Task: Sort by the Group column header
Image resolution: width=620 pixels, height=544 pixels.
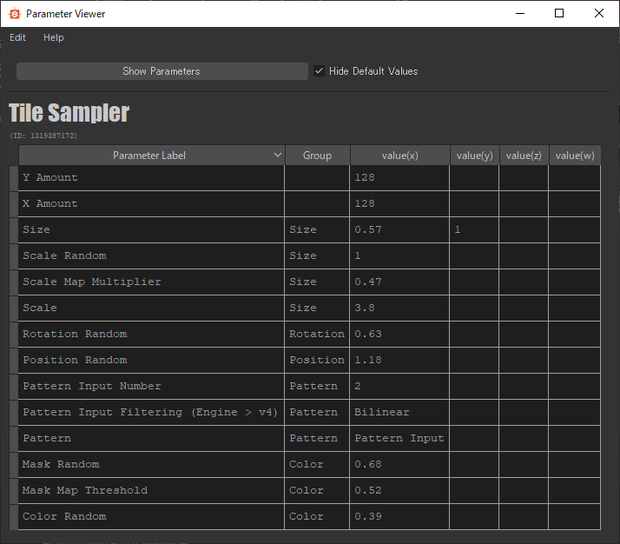Action: pyautogui.click(x=318, y=155)
